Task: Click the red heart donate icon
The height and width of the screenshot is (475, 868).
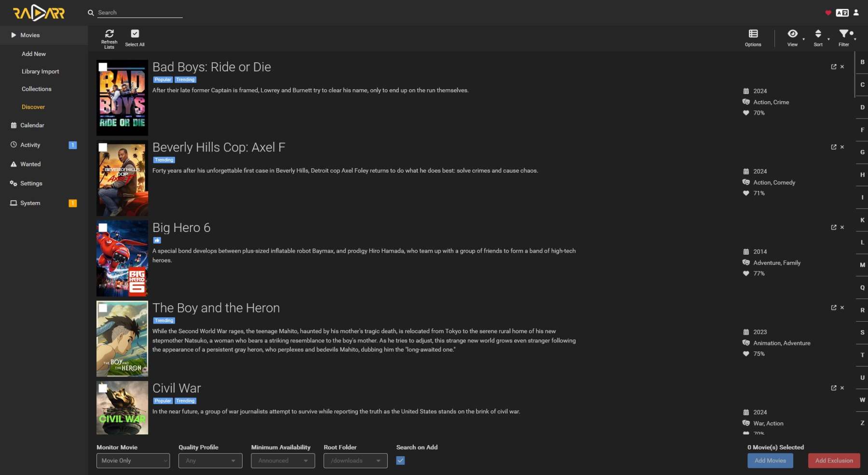Action: pyautogui.click(x=828, y=13)
